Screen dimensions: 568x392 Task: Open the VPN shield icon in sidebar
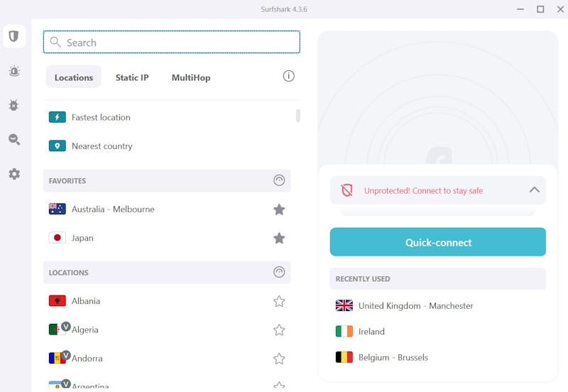13,36
